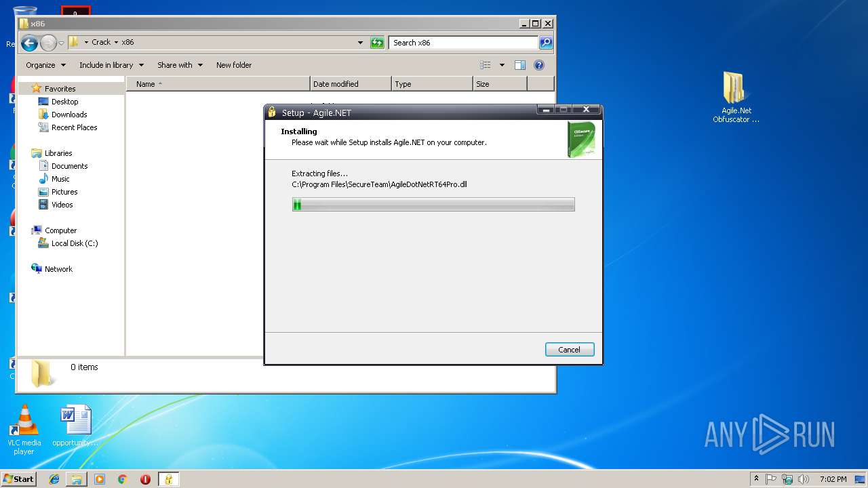
Task: Open the Include in library menu
Action: click(111, 65)
